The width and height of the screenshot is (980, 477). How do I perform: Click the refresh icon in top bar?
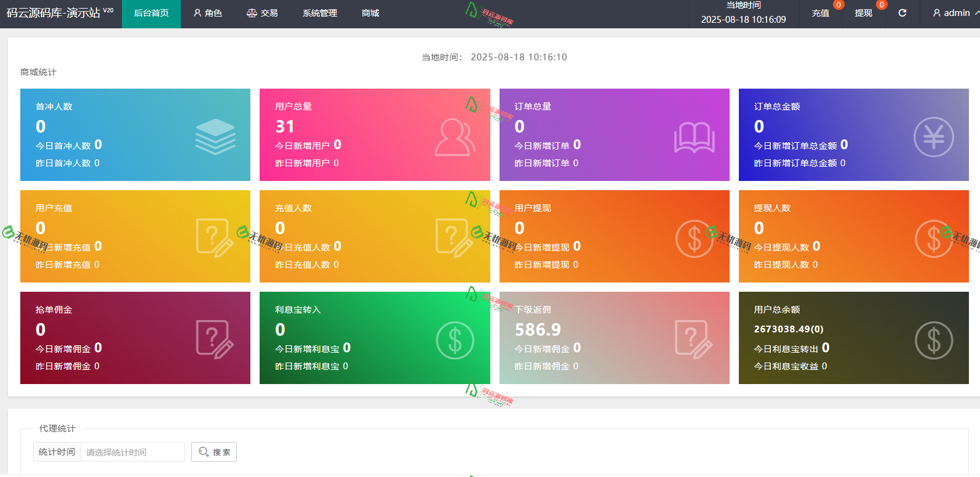tap(902, 13)
